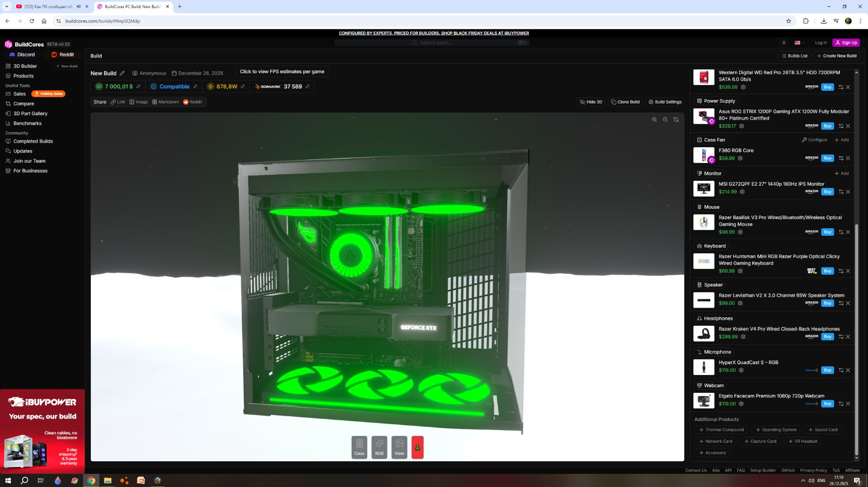
Task: Show hidden system tray icons
Action: click(x=803, y=481)
